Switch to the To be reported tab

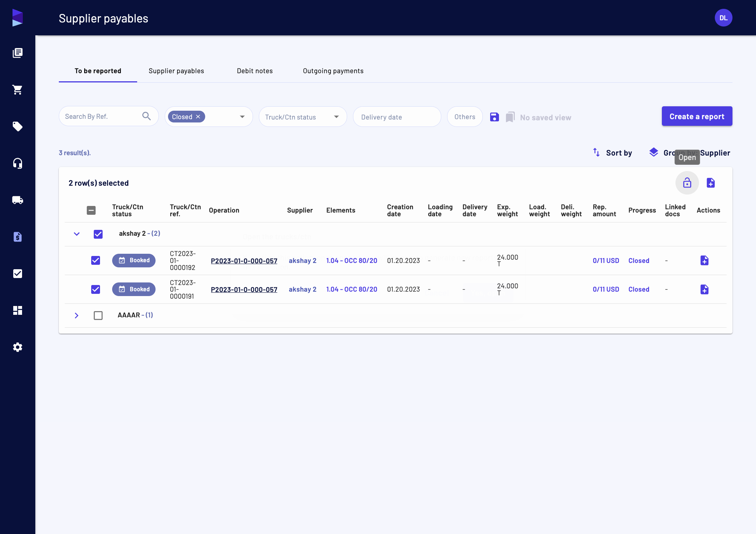point(98,71)
